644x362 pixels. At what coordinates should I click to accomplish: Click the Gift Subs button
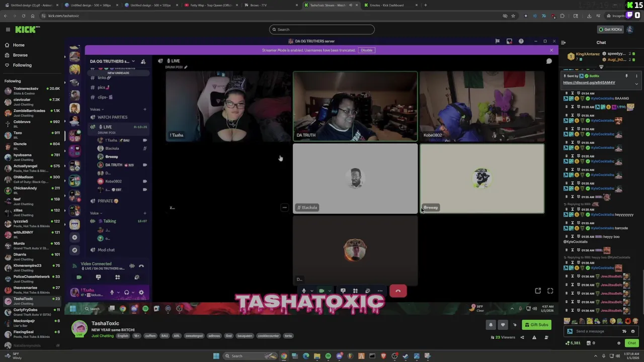pos(536,325)
